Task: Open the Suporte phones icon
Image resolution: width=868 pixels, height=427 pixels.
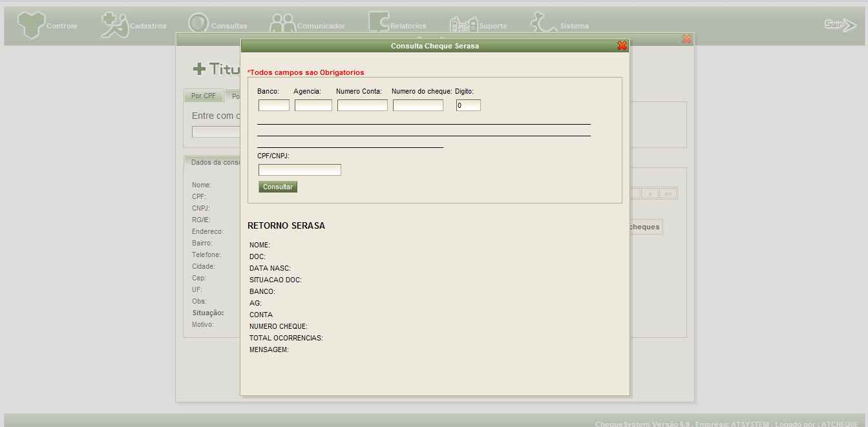Action: pyautogui.click(x=463, y=25)
